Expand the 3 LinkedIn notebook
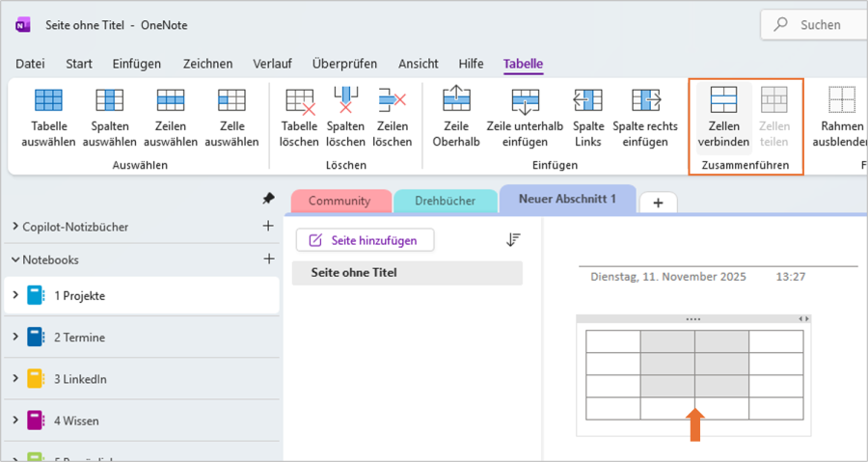Screen dimensions: 868x462 pos(15,379)
